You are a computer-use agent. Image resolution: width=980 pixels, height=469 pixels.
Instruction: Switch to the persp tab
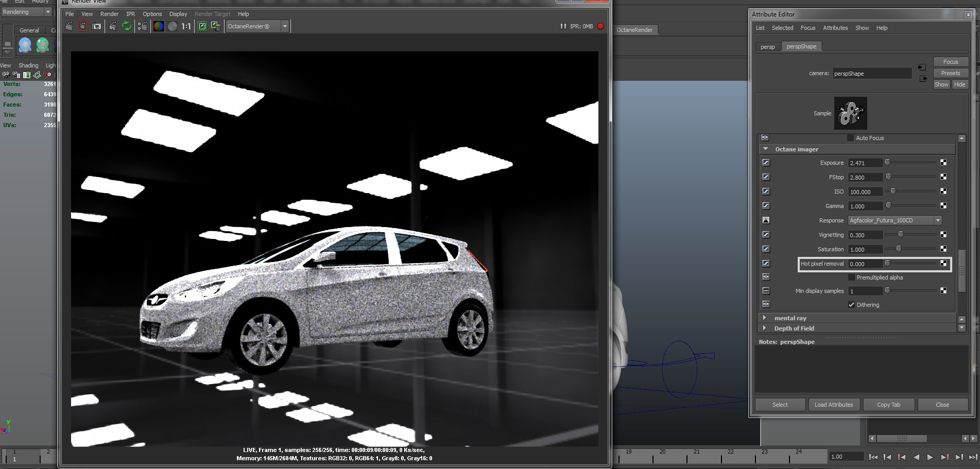coord(768,47)
